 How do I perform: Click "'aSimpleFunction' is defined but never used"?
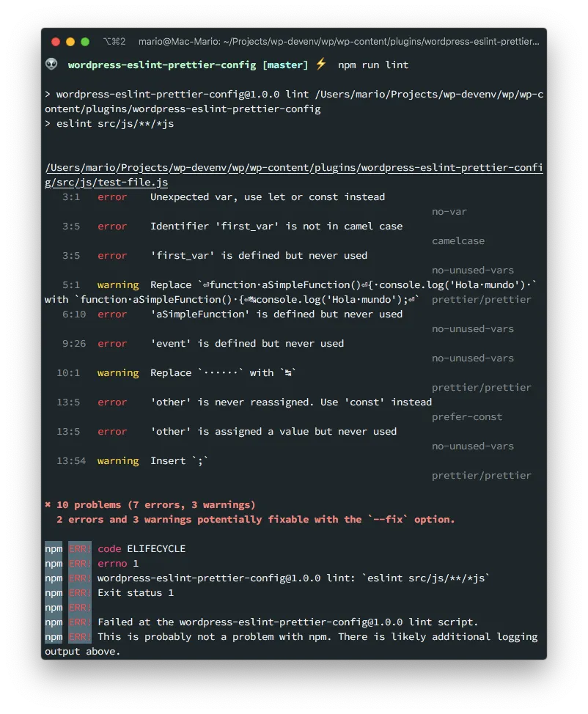pyautogui.click(x=276, y=314)
